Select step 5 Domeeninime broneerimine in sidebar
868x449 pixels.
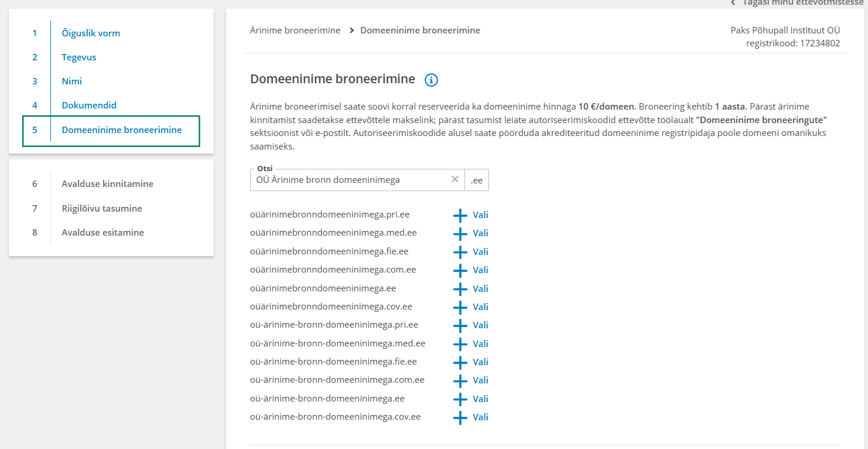tap(111, 130)
